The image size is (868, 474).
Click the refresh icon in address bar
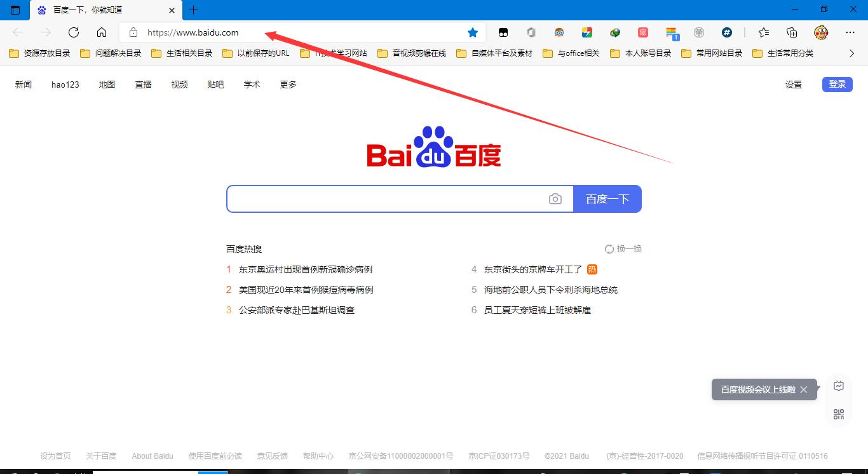pos(73,32)
